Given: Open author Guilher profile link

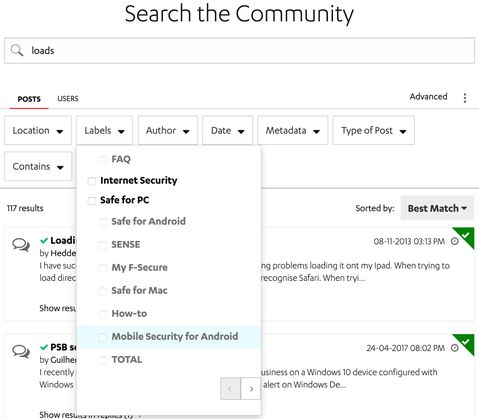Looking at the screenshot, I should 63,360.
